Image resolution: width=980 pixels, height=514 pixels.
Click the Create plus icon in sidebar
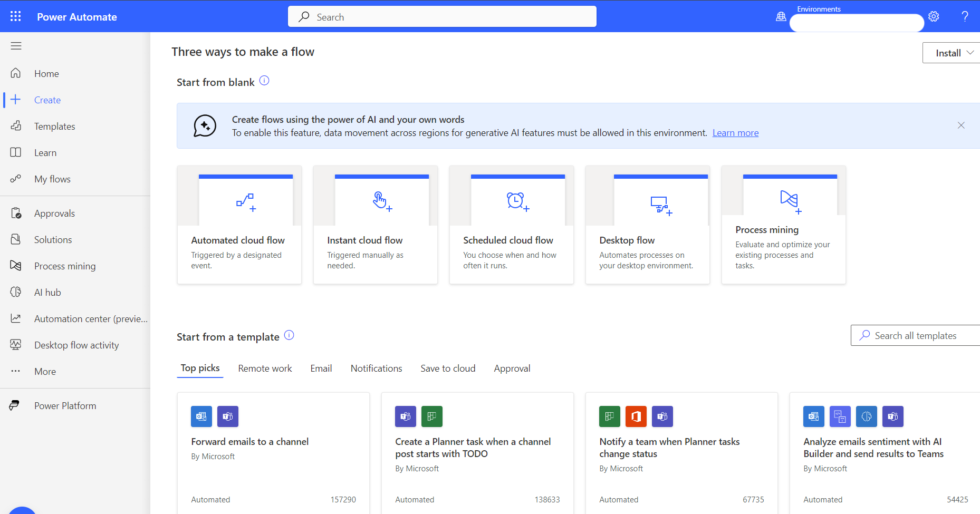tap(16, 100)
